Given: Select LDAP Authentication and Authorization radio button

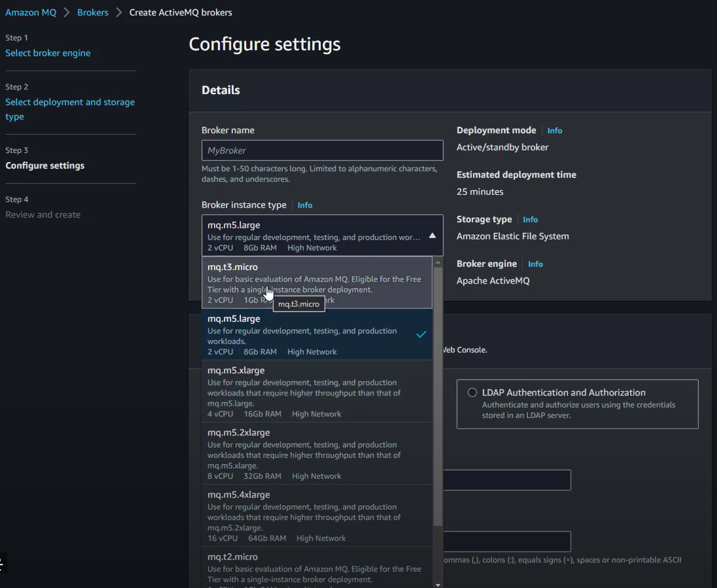Looking at the screenshot, I should pos(472,392).
